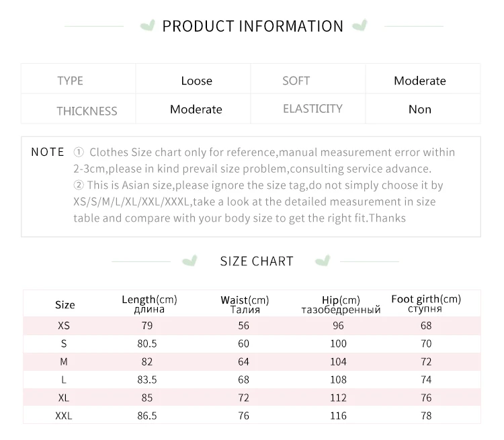Click the Hip(cm) column header
Screen dimensions: 504x440
341,304
